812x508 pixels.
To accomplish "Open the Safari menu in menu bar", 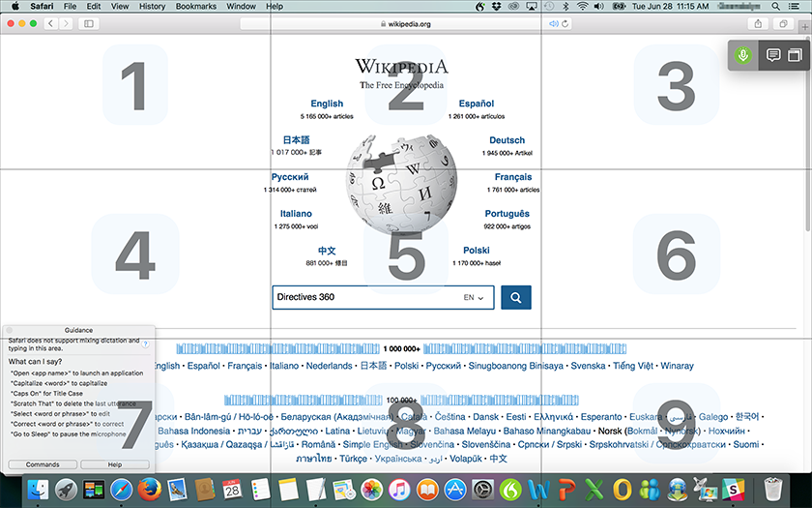I will pos(42,6).
